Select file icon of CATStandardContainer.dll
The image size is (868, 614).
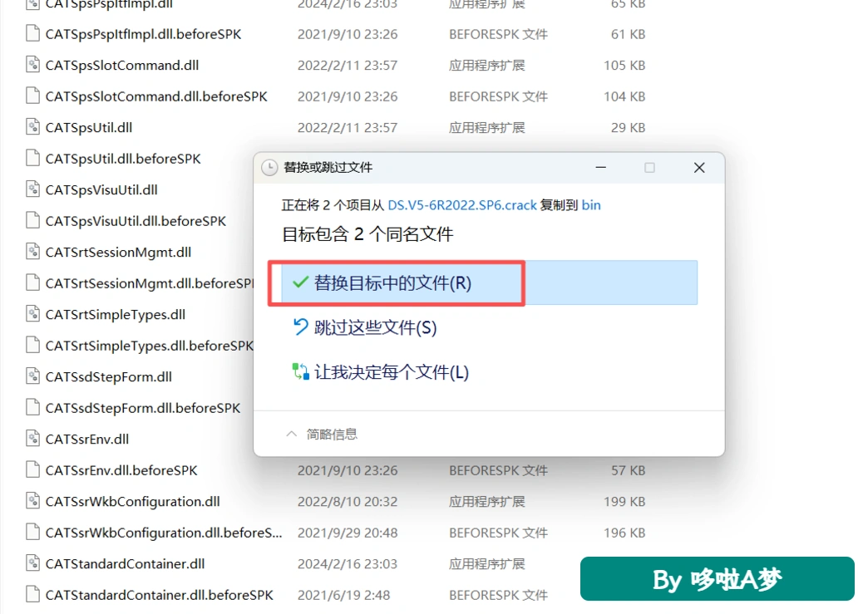pos(33,563)
